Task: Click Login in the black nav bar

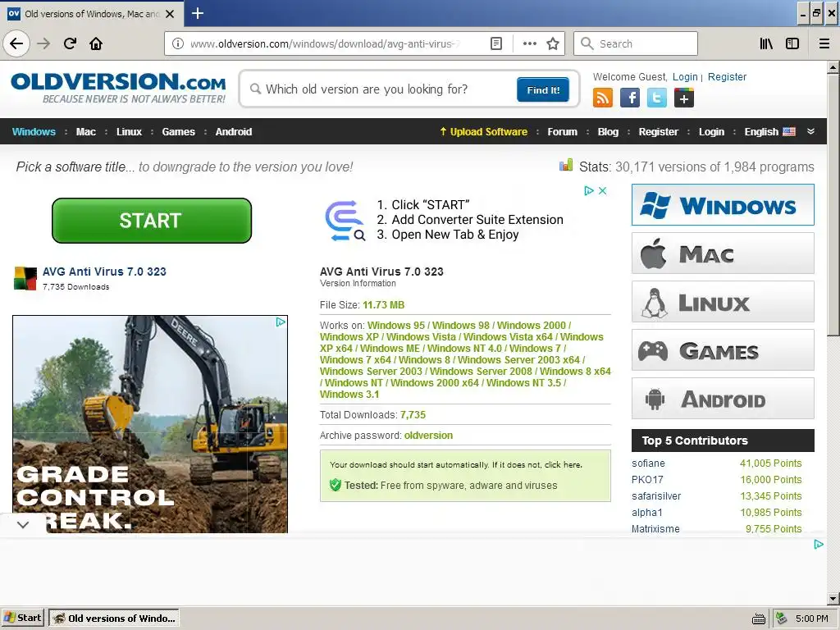Action: pyautogui.click(x=711, y=132)
